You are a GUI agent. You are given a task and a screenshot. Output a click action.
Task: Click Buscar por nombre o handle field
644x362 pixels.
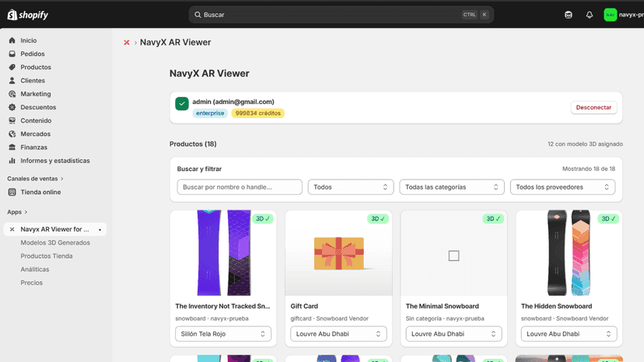[240, 186]
